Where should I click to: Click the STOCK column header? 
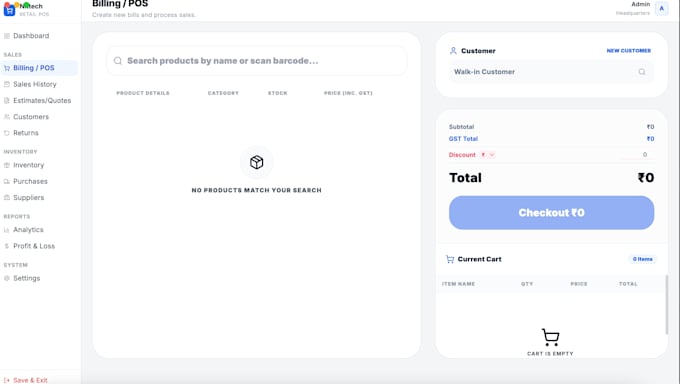point(278,93)
